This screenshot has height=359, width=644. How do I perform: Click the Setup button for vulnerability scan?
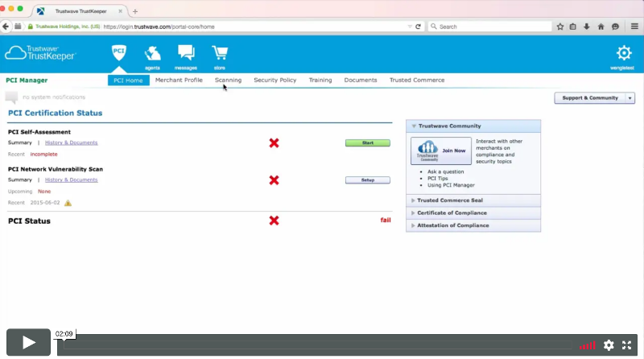click(x=367, y=179)
